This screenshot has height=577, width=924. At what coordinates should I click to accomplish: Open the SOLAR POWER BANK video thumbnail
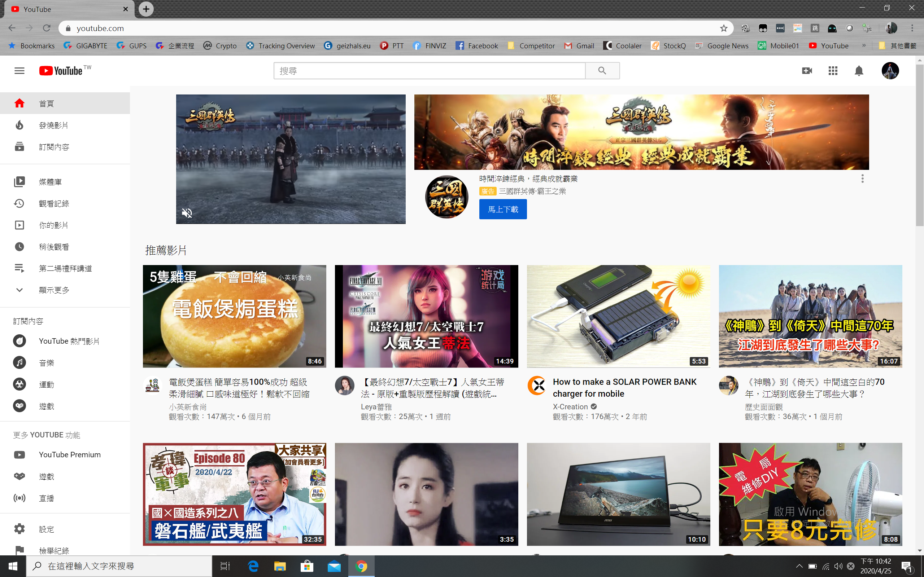[x=618, y=316]
